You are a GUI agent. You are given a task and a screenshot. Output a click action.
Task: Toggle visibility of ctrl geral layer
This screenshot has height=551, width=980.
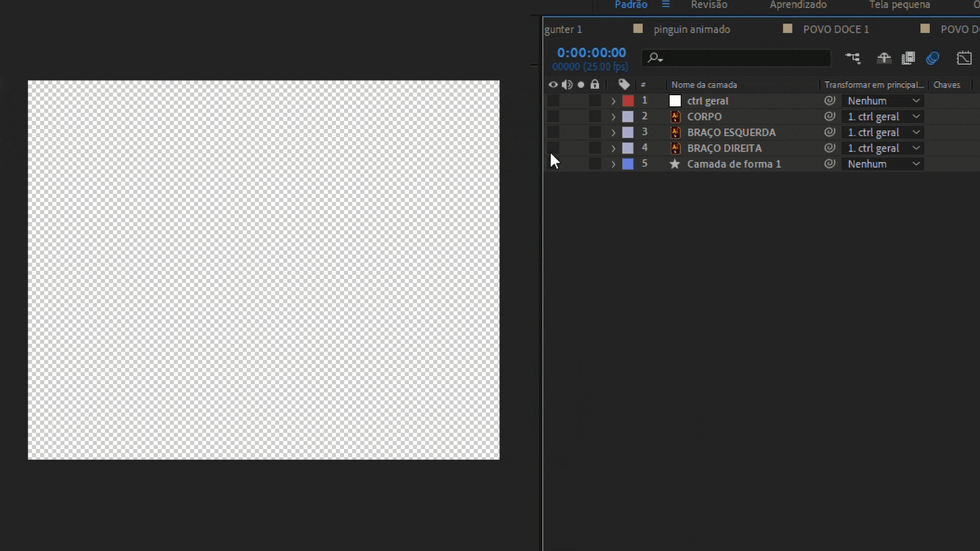tap(553, 101)
